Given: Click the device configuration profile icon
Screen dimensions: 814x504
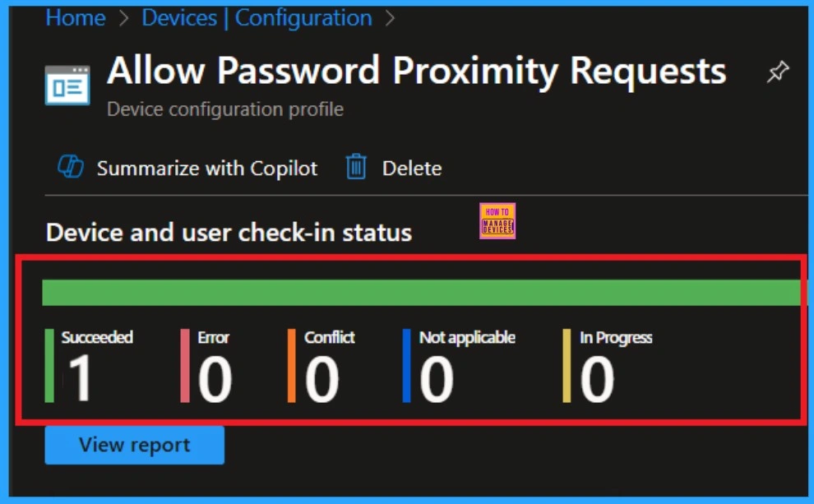Looking at the screenshot, I should coord(67,84).
